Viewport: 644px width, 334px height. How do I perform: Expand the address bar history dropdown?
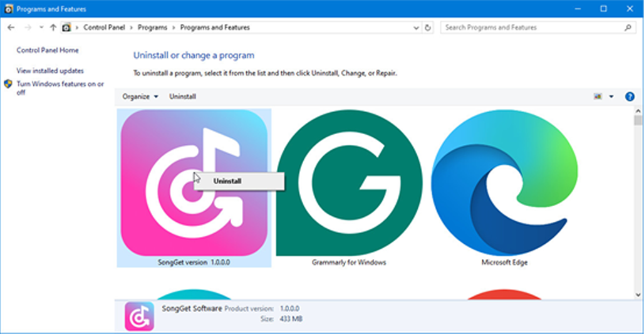click(417, 28)
